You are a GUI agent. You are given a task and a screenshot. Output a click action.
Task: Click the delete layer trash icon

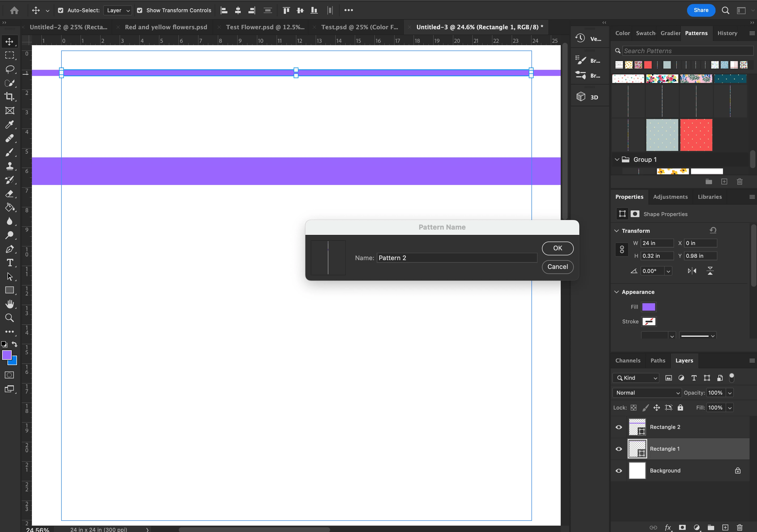pyautogui.click(x=739, y=527)
